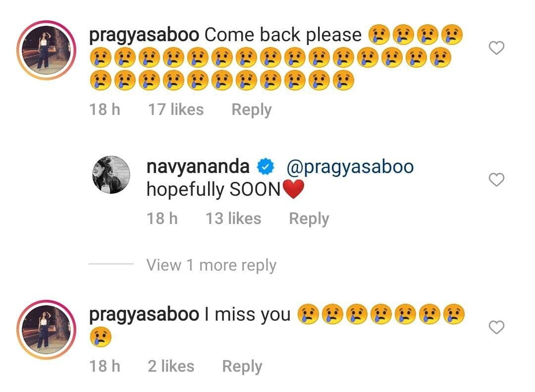Expand "View 1 more reply"
Image resolution: width=535 pixels, height=392 pixels.
coord(211,265)
